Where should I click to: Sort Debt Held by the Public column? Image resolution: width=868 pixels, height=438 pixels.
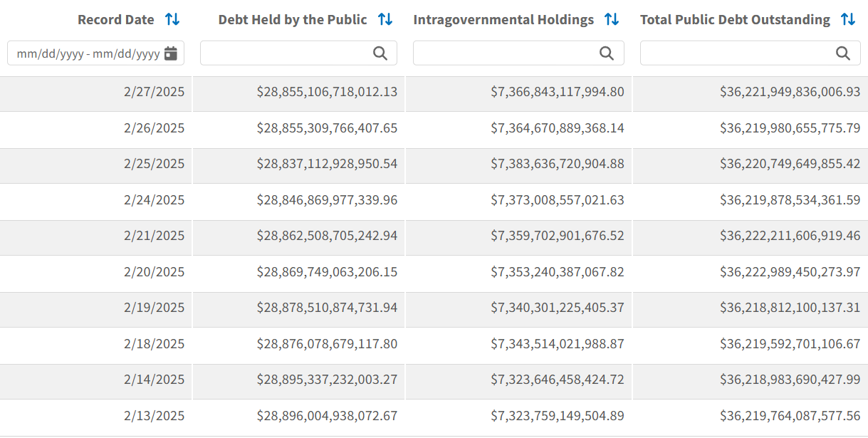(385, 20)
